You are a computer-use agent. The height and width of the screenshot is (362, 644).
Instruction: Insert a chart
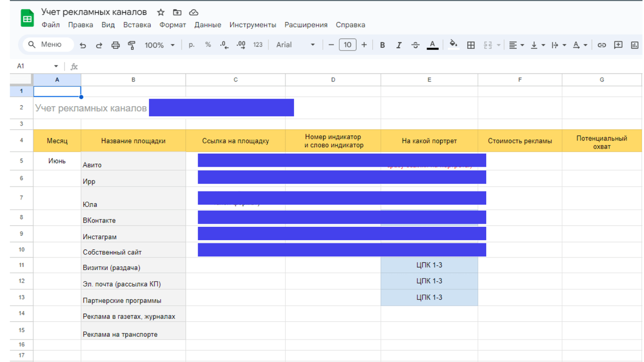click(x=635, y=45)
